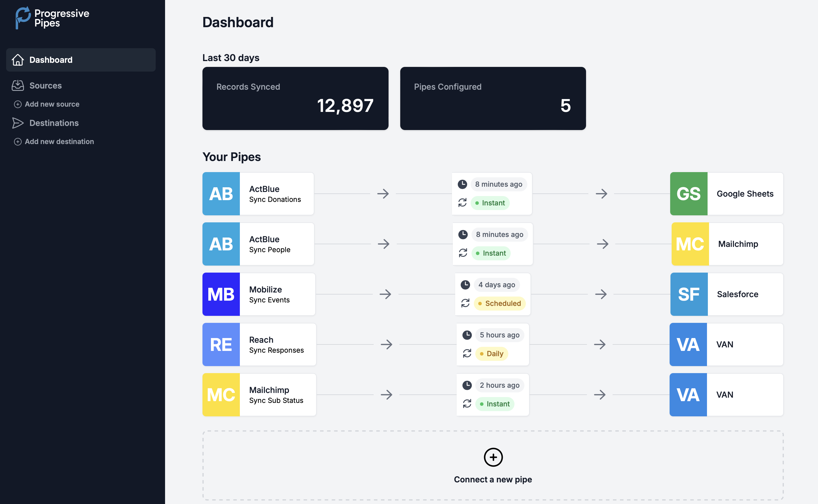Click sync icon next to Daily badge

click(467, 353)
